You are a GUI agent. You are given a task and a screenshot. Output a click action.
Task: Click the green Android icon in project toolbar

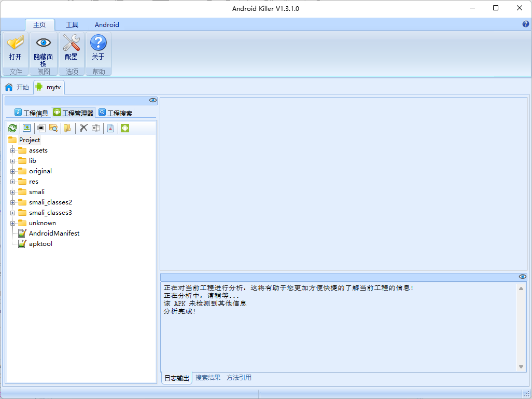[125, 128]
